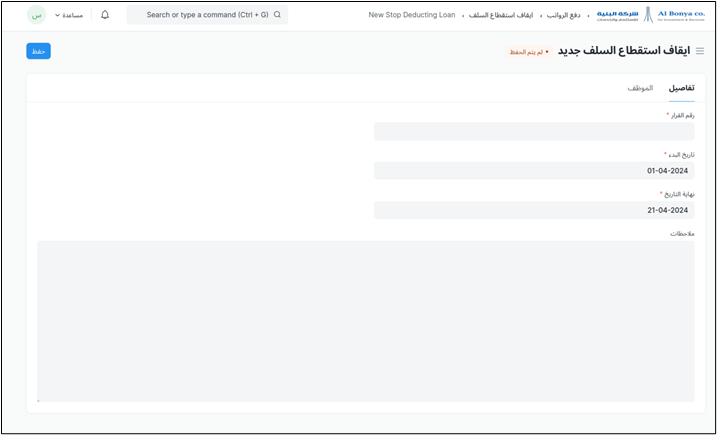Switch to the الموظف tab
The image size is (717, 435).
pos(640,88)
